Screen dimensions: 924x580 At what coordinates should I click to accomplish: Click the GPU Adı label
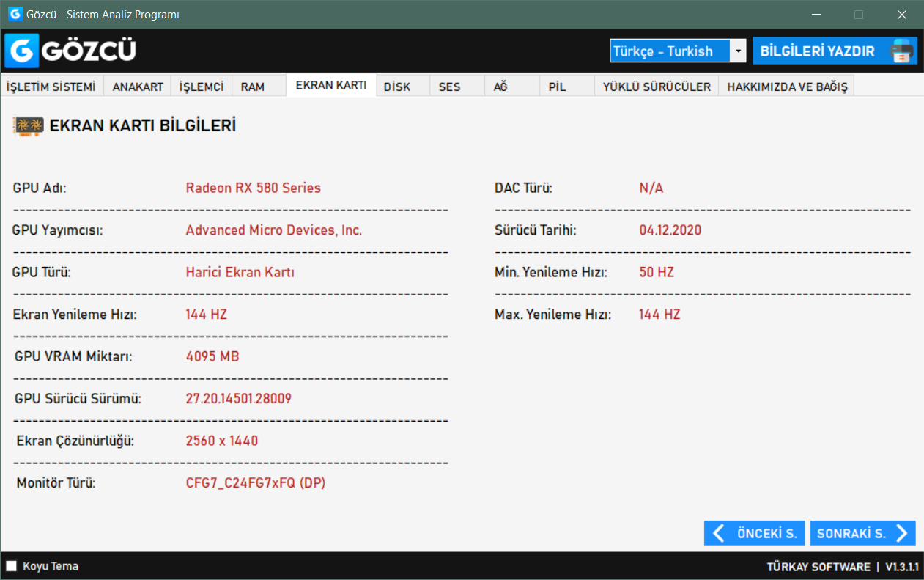point(40,188)
